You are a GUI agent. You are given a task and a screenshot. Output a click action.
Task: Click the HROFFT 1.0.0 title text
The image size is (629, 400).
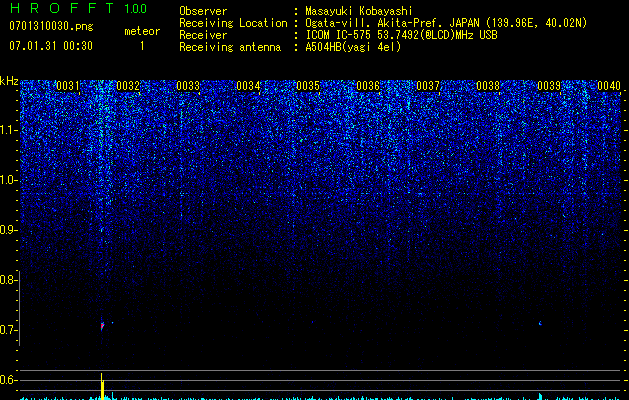click(78, 8)
